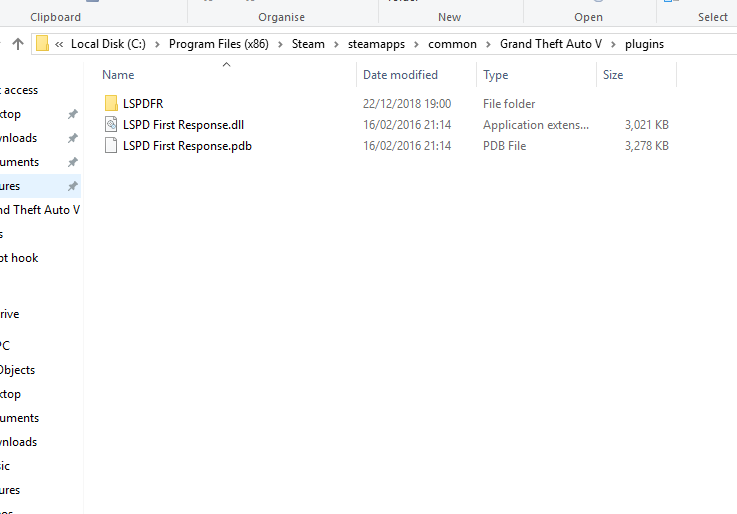
Task: Go to Program Files (x86) breadcrumb
Action: (219, 44)
